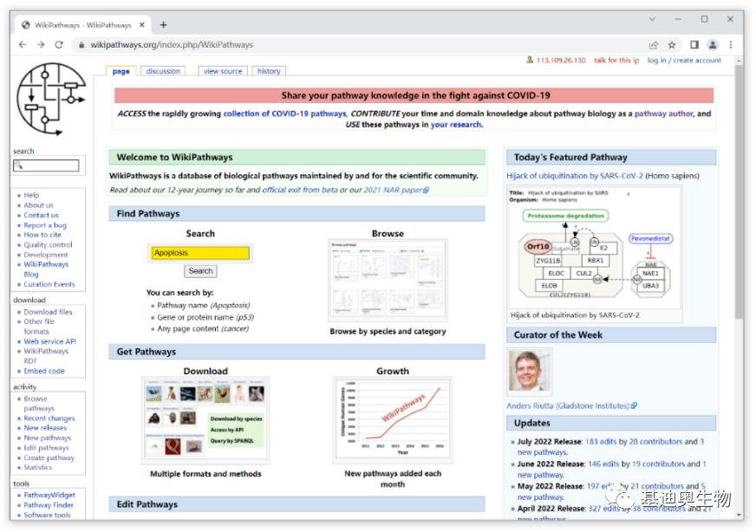756x532 pixels.
Task: Open collection of COVID-19 pathways link
Action: [x=284, y=114]
